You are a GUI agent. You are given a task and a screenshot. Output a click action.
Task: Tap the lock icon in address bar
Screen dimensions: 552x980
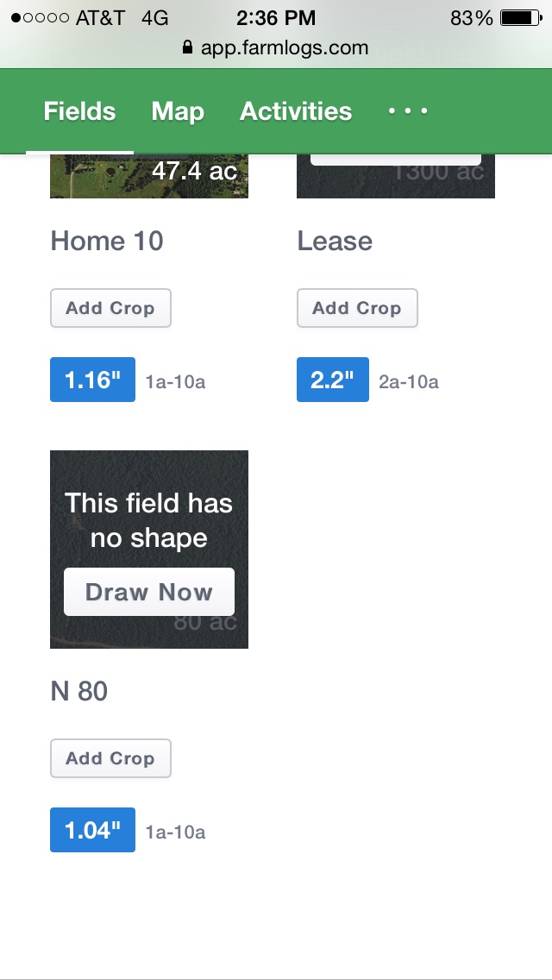pos(187,47)
